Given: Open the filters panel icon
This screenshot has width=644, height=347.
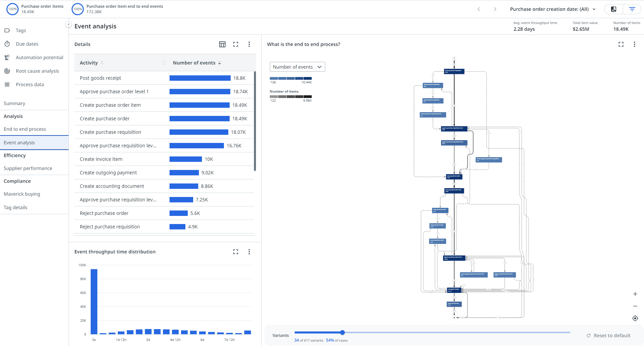Looking at the screenshot, I should coord(633,9).
